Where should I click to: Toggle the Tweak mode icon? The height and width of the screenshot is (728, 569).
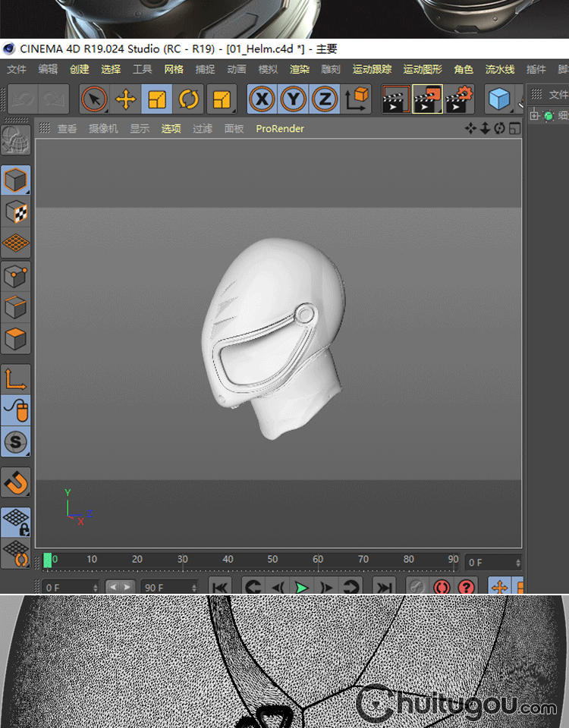[16, 410]
